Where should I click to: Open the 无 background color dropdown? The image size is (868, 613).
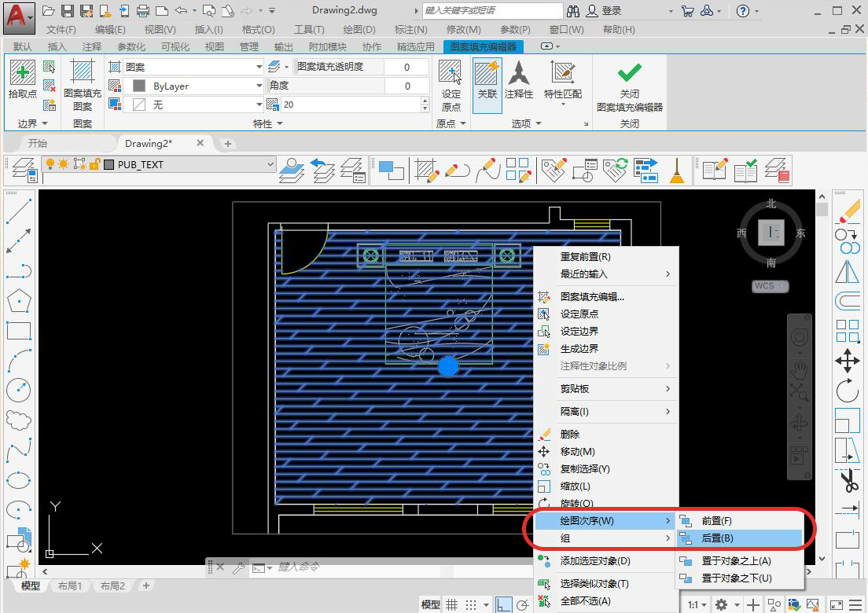[x=259, y=105]
